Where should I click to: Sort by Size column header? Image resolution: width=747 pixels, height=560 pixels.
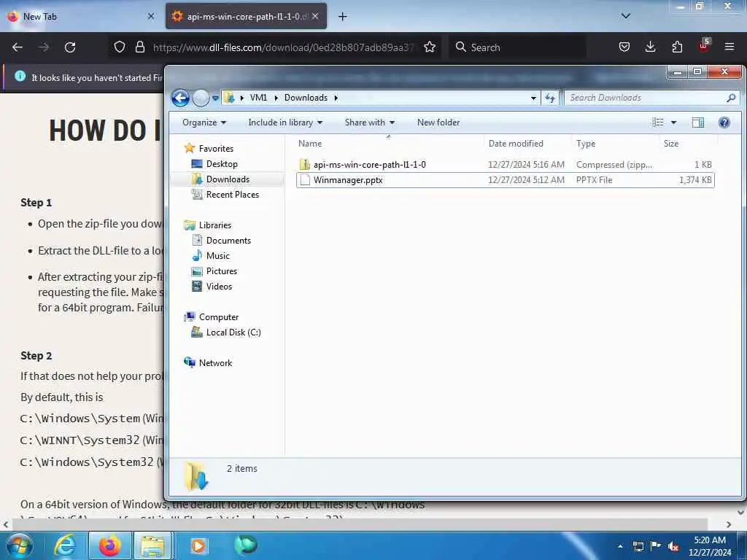pos(687,144)
